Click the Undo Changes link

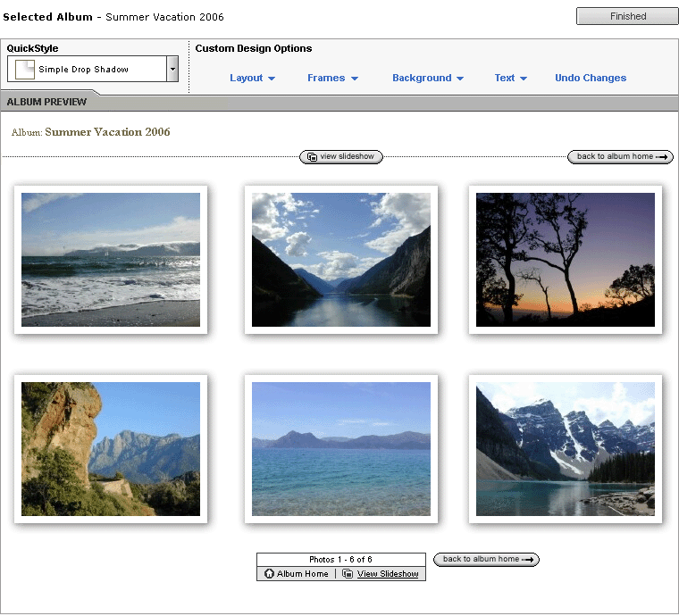point(591,78)
